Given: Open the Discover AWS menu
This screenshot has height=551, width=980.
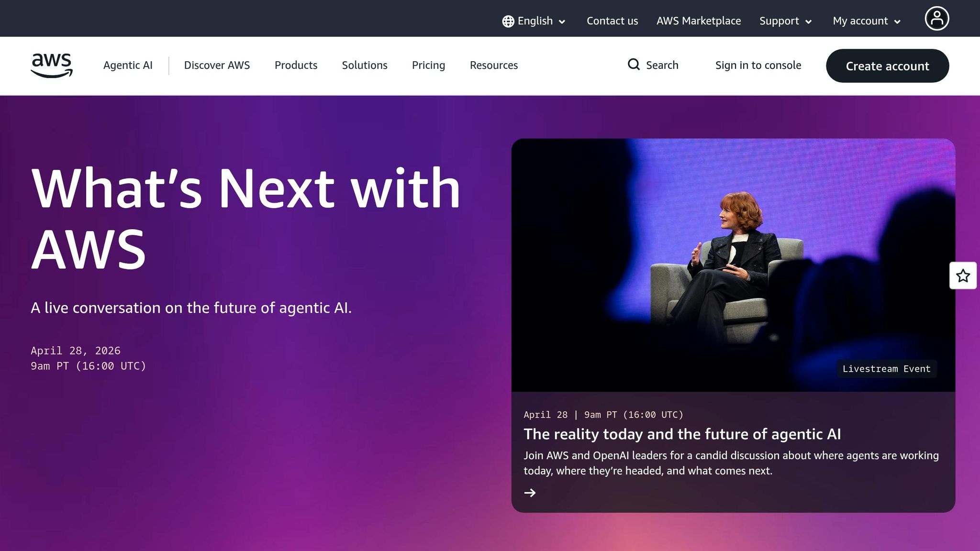Looking at the screenshot, I should pos(217,66).
